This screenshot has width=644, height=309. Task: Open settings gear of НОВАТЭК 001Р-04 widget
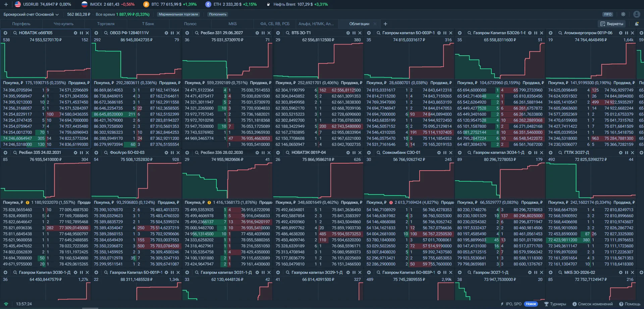[x=348, y=152]
